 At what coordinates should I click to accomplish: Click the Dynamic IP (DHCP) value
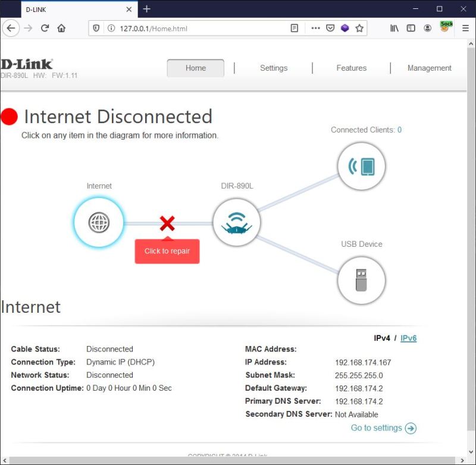click(121, 362)
